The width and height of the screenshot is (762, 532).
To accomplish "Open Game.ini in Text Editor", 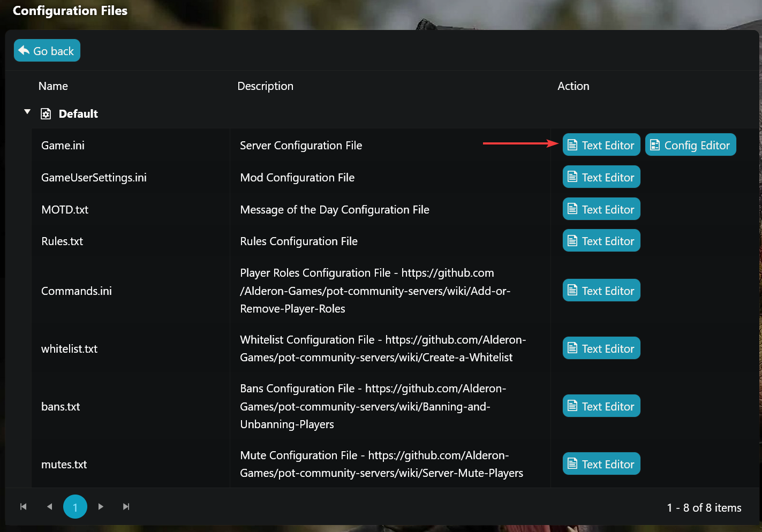I will (x=601, y=145).
